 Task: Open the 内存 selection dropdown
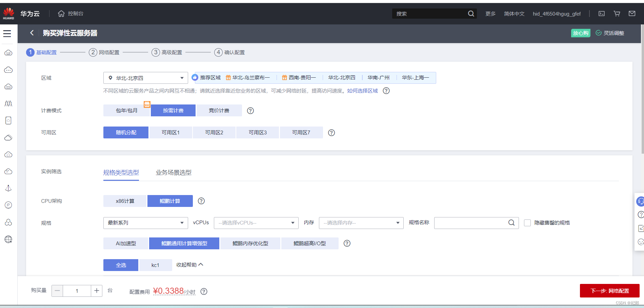361,223
